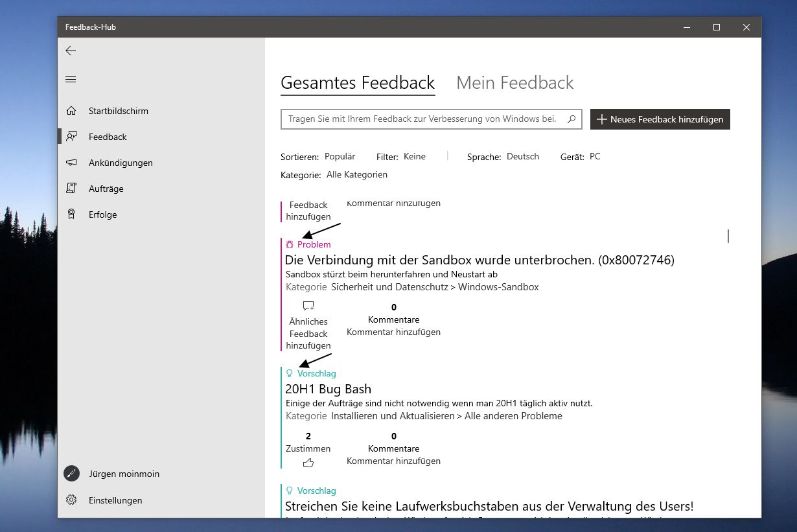Click Kommentar hinzufügen under 20H1 Bug Bash
This screenshot has width=797, height=532.
click(393, 461)
